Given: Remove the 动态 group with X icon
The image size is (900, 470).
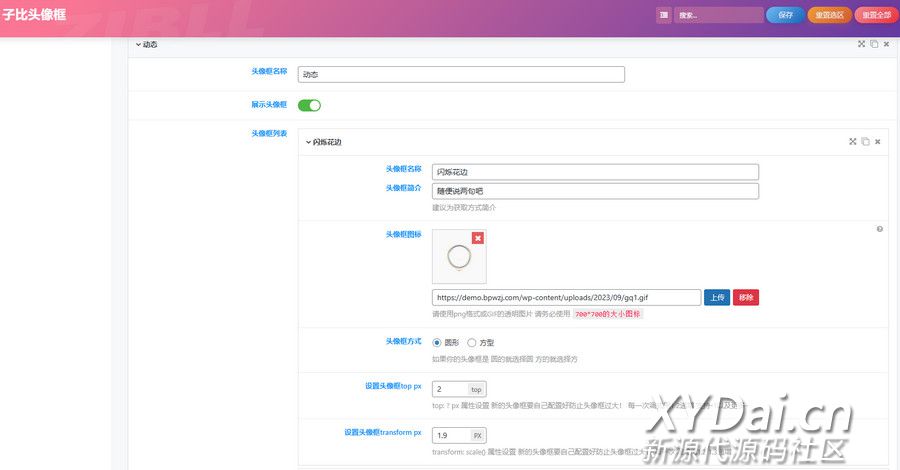Looking at the screenshot, I should [x=887, y=44].
